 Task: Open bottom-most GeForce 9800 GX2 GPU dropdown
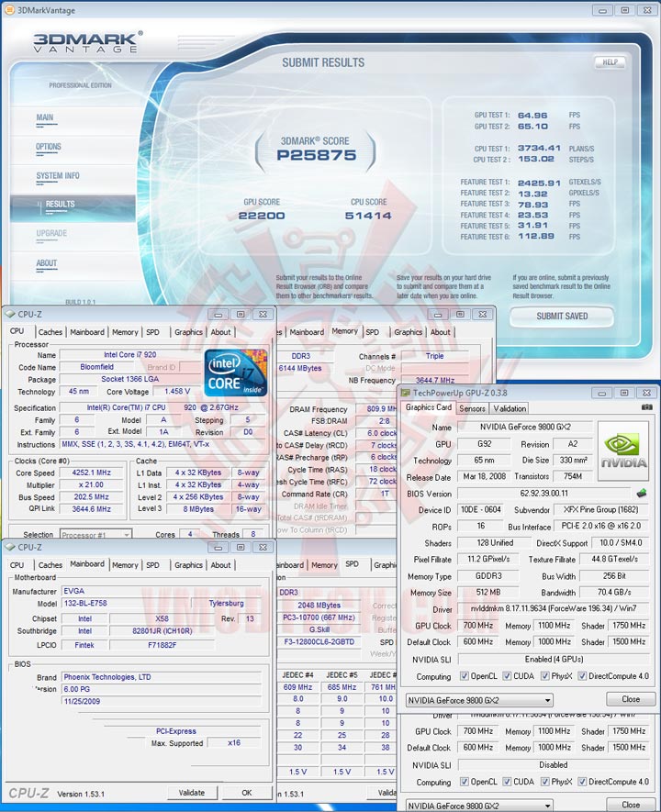point(479,806)
